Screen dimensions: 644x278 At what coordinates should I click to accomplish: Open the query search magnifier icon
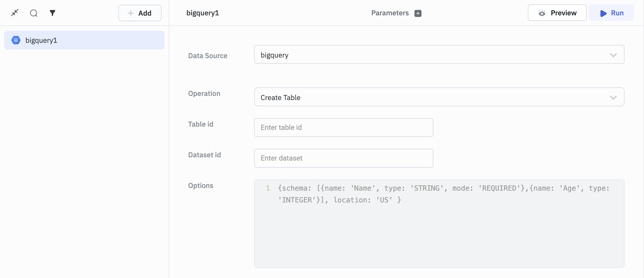pyautogui.click(x=34, y=13)
